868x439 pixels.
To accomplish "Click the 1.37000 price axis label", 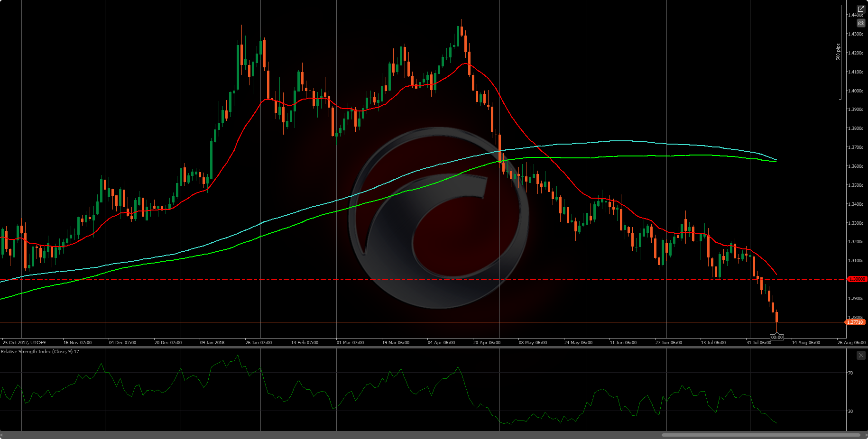I will click(856, 147).
